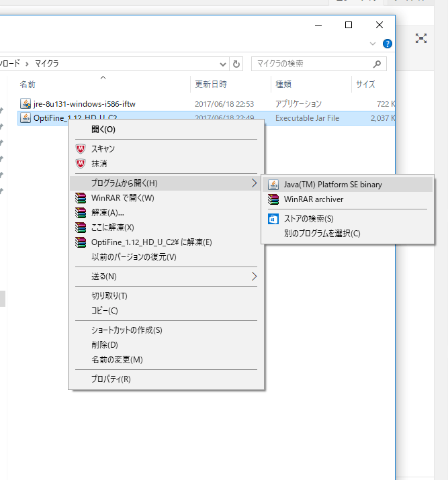
Task: Click the Store icon beside ストアの検索(S)
Action: pyautogui.click(x=273, y=219)
